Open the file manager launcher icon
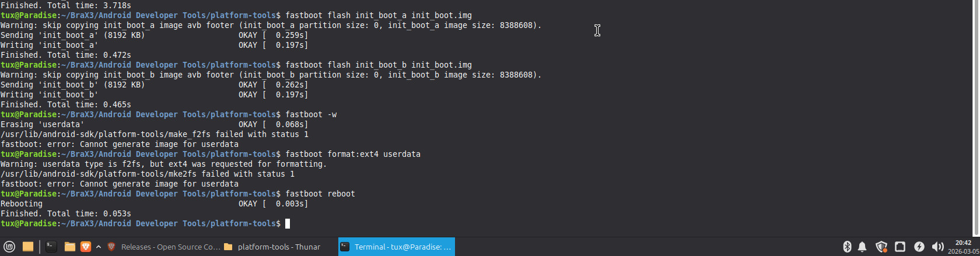 [x=70, y=247]
